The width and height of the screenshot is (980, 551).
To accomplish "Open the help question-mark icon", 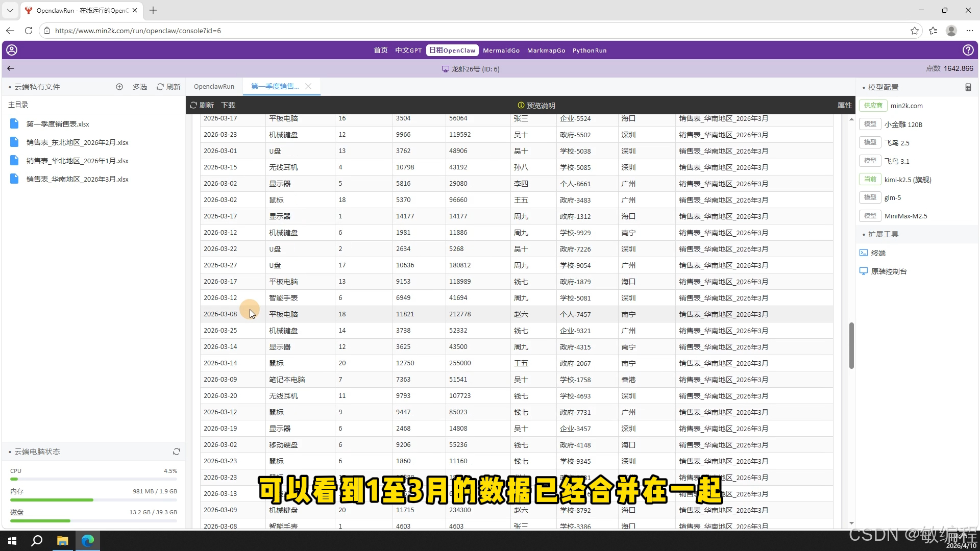I will point(968,50).
